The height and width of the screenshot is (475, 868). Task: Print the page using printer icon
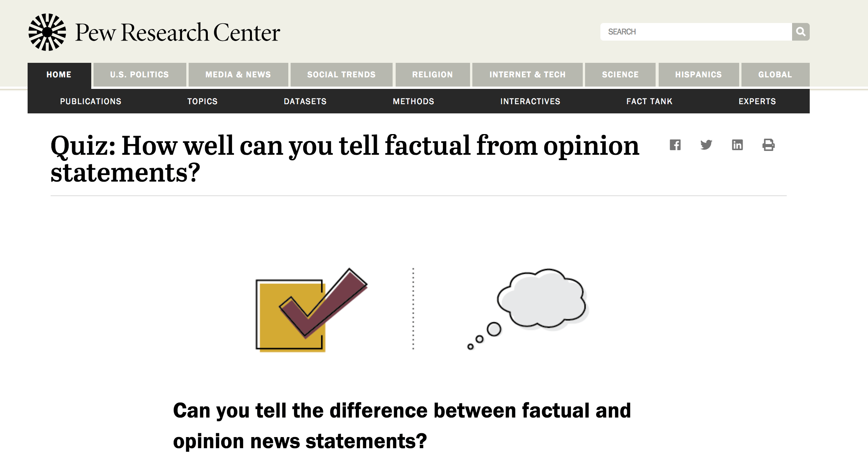point(768,145)
